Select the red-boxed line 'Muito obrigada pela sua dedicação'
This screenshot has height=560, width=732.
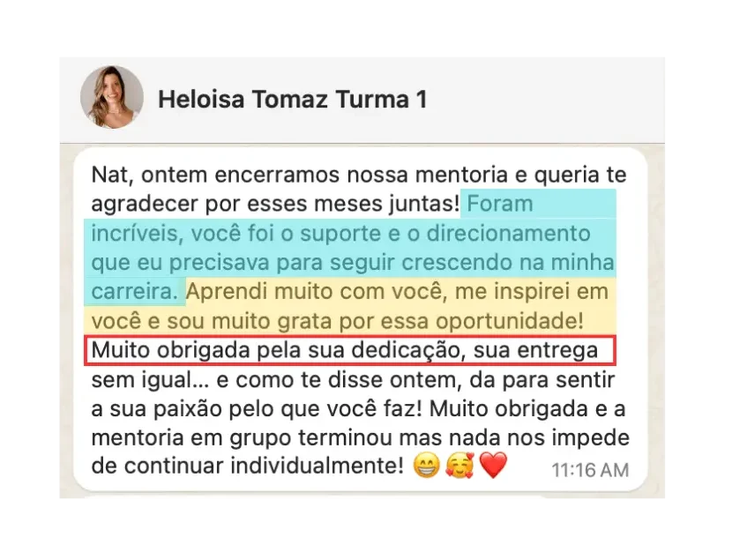pyautogui.click(x=350, y=350)
